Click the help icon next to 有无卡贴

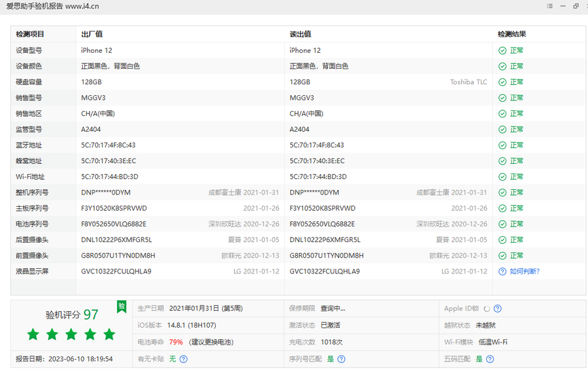tap(184, 359)
